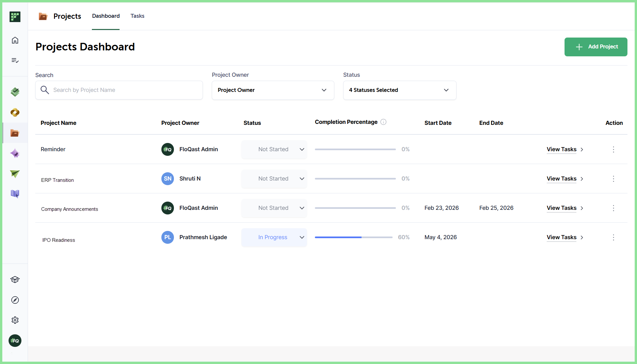
Task: Click the 60% completion value
Action: click(403, 237)
